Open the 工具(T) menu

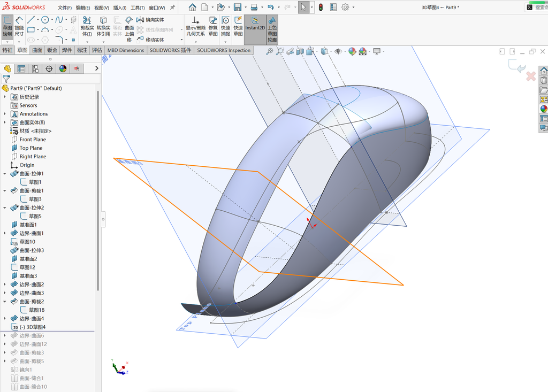[x=138, y=7]
